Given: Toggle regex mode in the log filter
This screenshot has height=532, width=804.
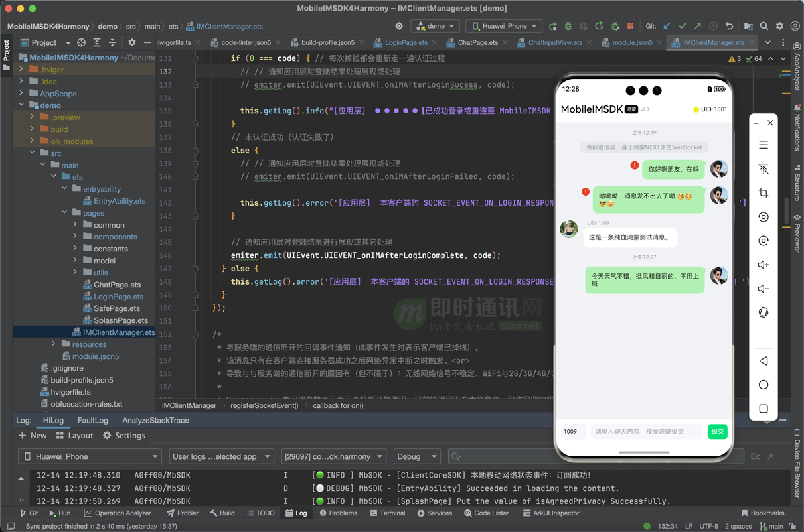Looking at the screenshot, I should 770,456.
